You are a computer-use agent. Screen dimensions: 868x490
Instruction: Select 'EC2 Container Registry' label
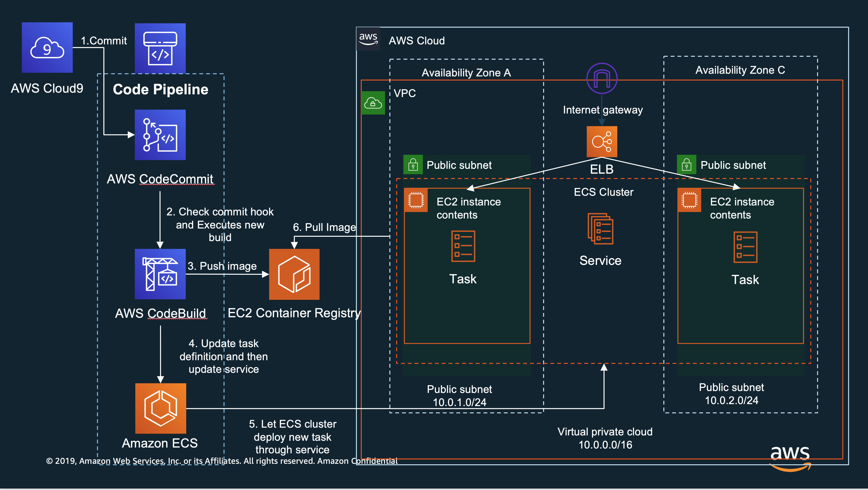coord(294,313)
